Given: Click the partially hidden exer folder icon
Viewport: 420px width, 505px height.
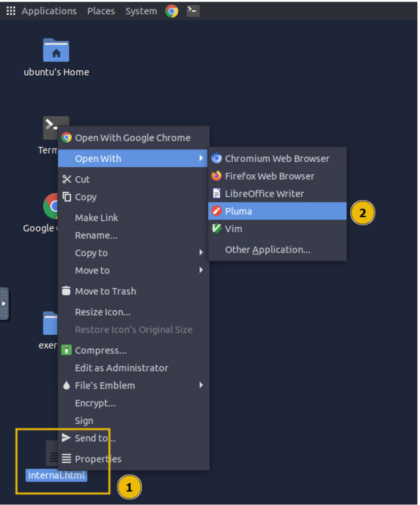Looking at the screenshot, I should (x=50, y=323).
